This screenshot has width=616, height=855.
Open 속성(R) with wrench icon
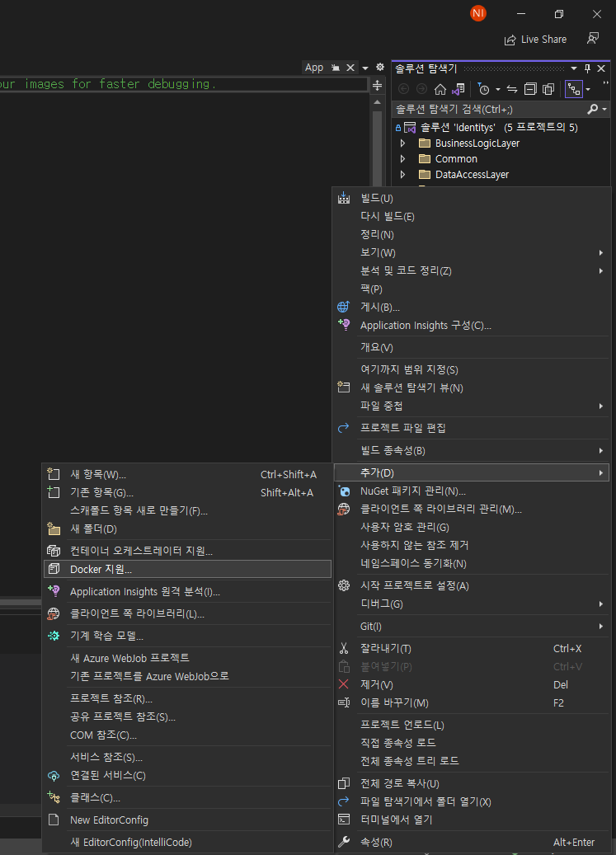pyautogui.click(x=472, y=843)
